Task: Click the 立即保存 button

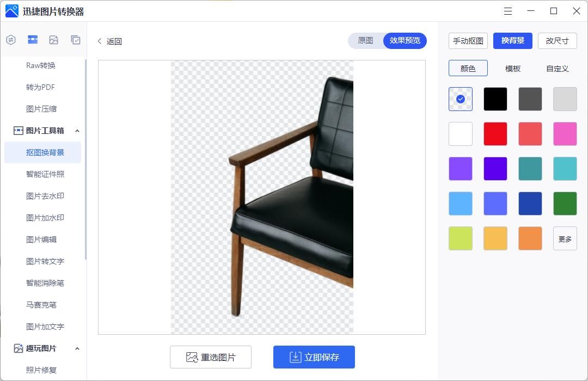Action: tap(314, 357)
